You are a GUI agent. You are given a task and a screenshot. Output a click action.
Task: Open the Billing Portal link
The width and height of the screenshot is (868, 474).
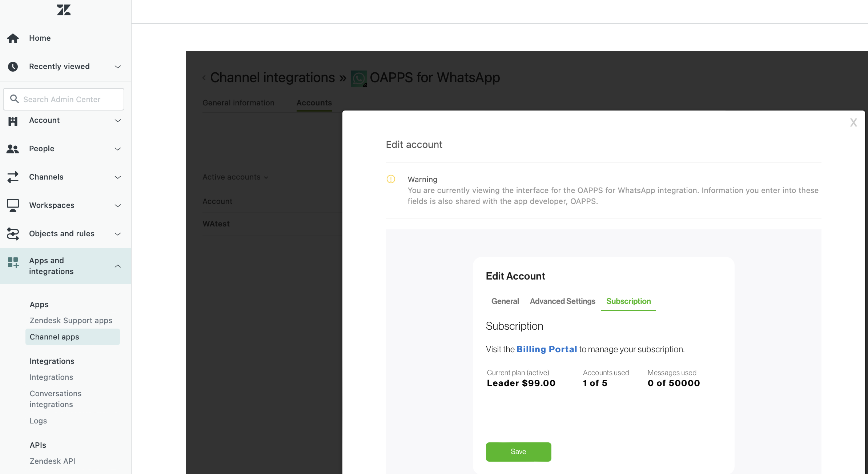pos(547,349)
